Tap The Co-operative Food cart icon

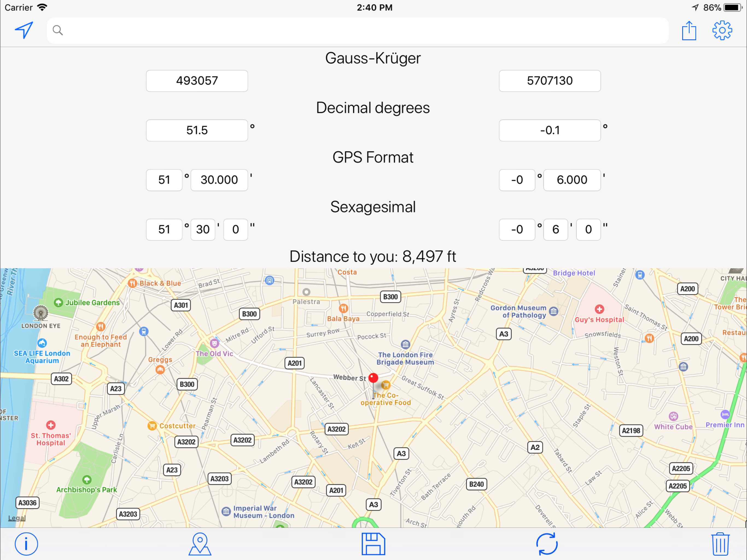[386, 385]
